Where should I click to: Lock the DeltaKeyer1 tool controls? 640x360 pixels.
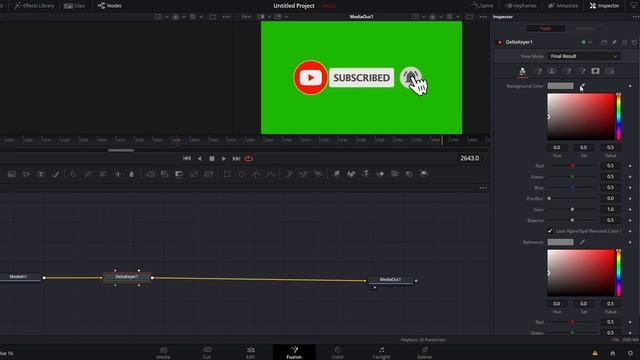[x=624, y=42]
